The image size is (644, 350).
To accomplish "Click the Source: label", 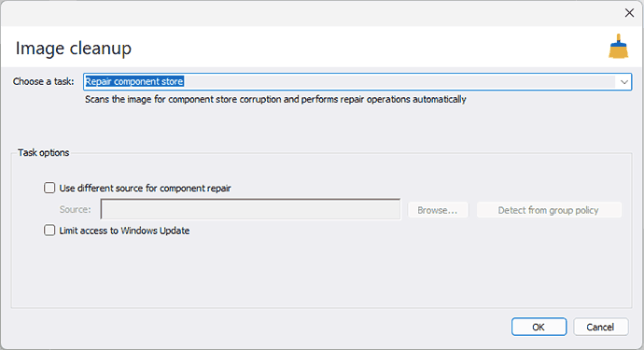I will 76,209.
